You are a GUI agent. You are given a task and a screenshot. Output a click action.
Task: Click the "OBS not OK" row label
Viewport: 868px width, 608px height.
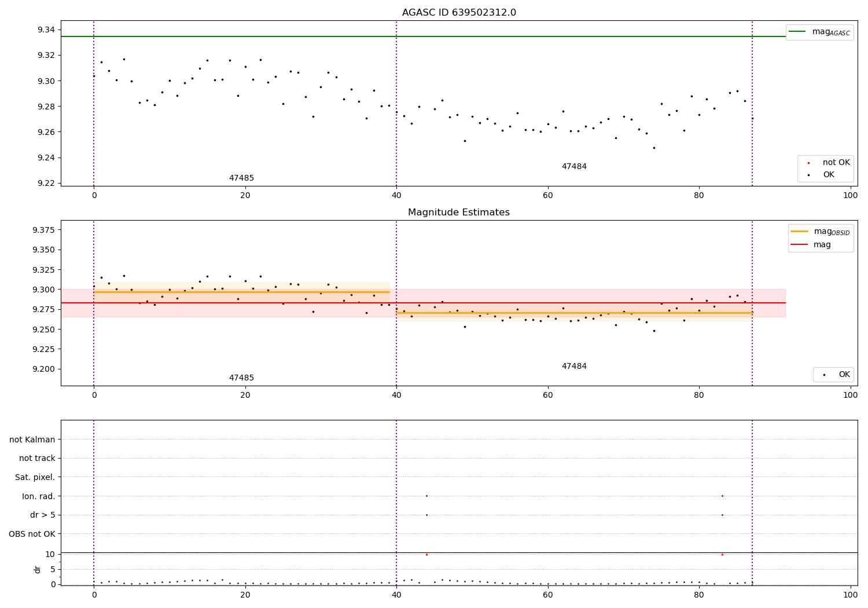tap(32, 534)
